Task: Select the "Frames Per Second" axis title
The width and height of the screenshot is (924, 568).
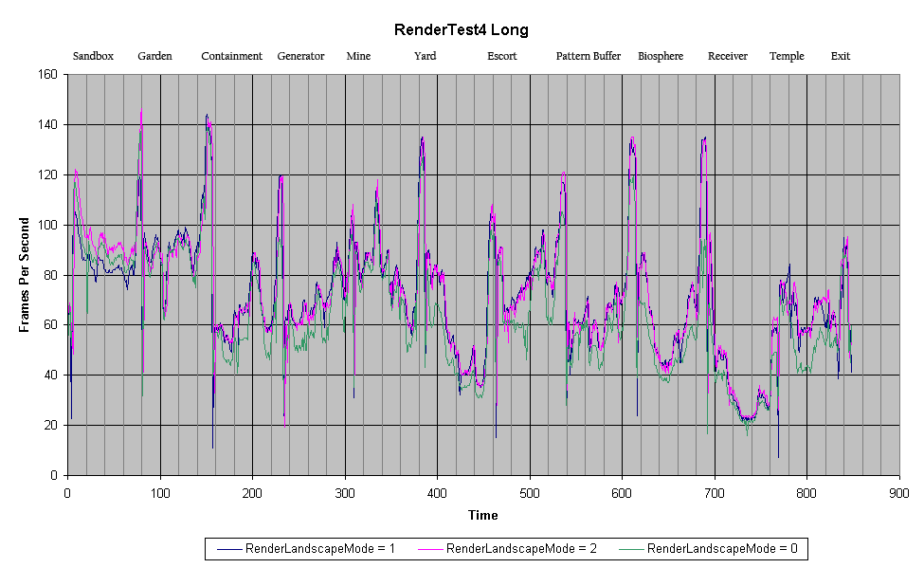Action: click(x=24, y=275)
